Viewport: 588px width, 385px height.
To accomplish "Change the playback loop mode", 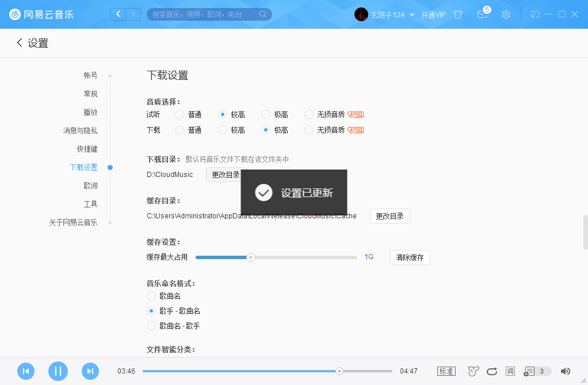I will click(491, 371).
